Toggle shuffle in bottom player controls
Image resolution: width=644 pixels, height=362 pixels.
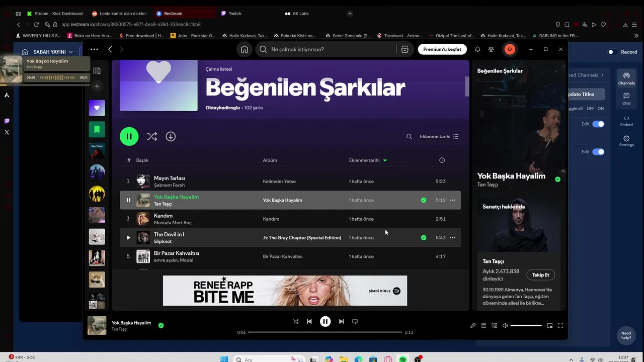click(x=295, y=321)
